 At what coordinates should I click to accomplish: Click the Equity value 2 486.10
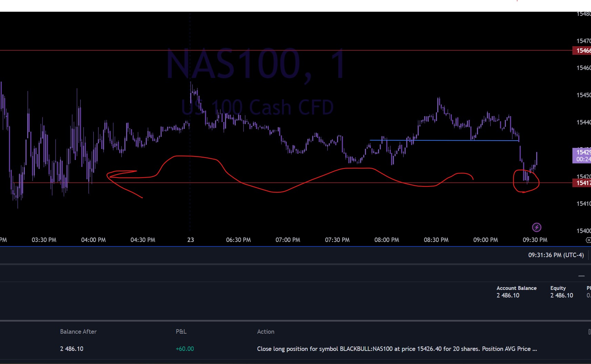561,295
